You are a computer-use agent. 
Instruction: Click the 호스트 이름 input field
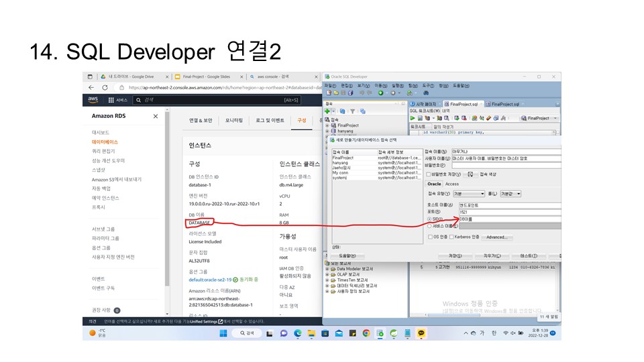point(509,205)
